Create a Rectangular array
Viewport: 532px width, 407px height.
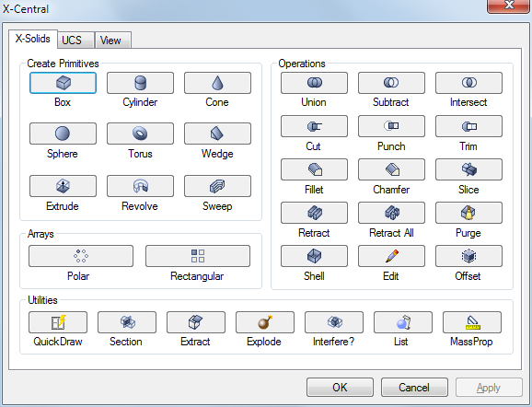tap(198, 256)
